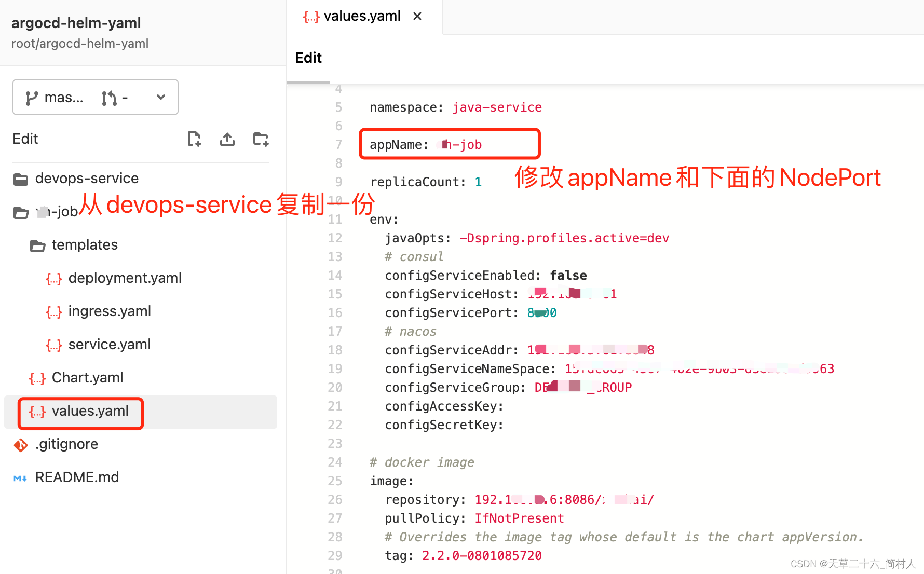Click values.yaml icon in file tree
This screenshot has width=924, height=574.
tap(37, 412)
